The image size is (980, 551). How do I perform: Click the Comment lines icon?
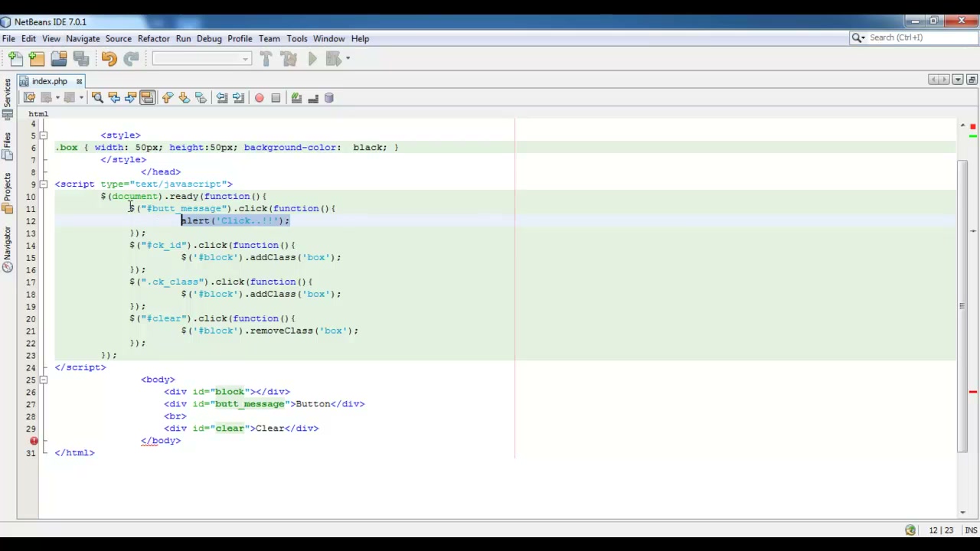[296, 98]
